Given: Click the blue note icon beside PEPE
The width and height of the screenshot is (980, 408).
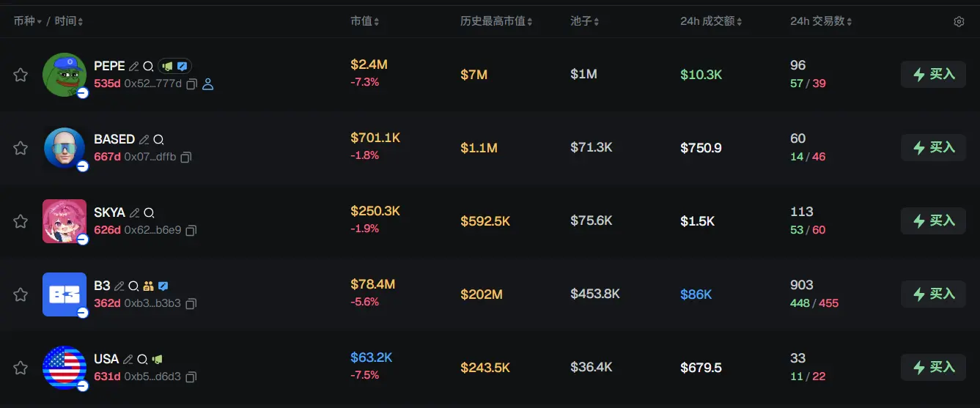Looking at the screenshot, I should pos(183,67).
